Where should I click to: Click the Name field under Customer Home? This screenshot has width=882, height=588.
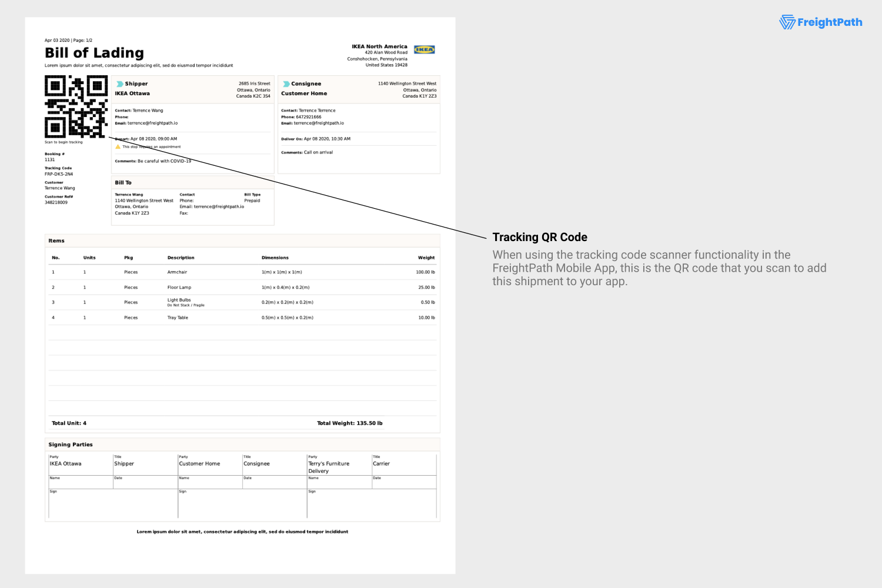(210, 482)
